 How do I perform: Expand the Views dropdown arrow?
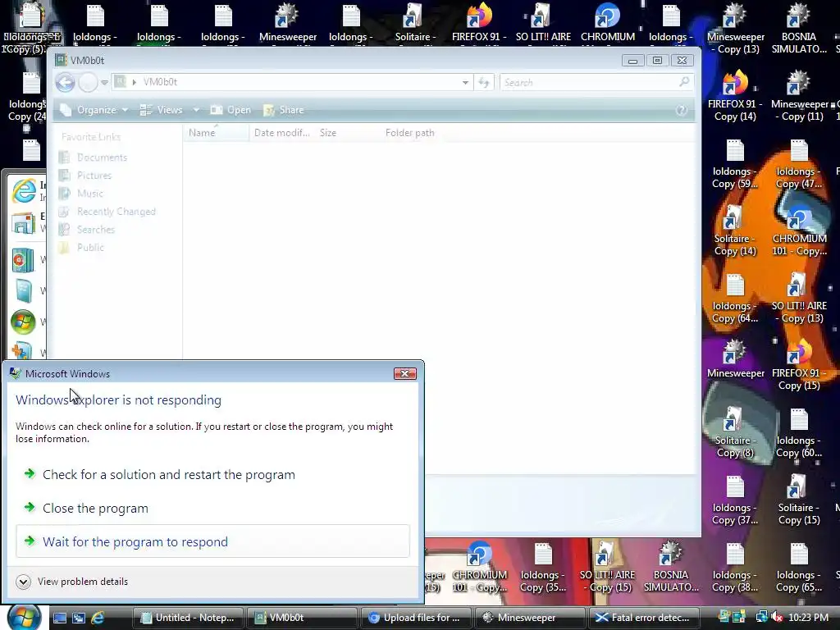pos(196,110)
